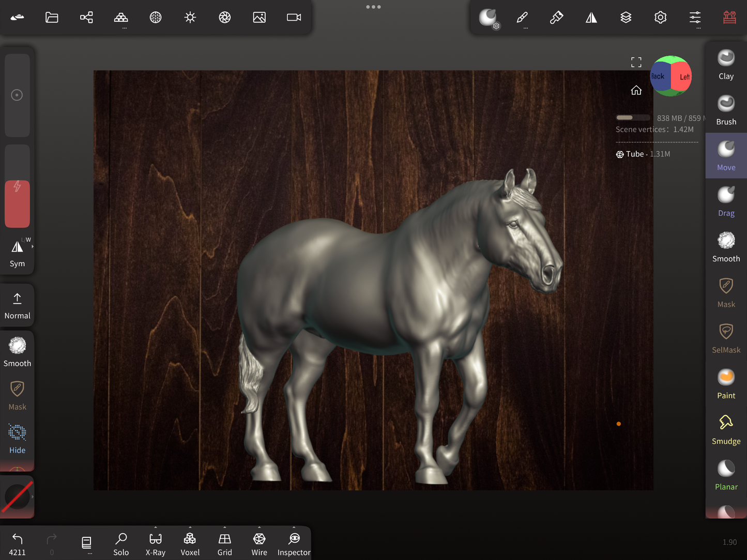Open the SelMask tool

point(726,338)
